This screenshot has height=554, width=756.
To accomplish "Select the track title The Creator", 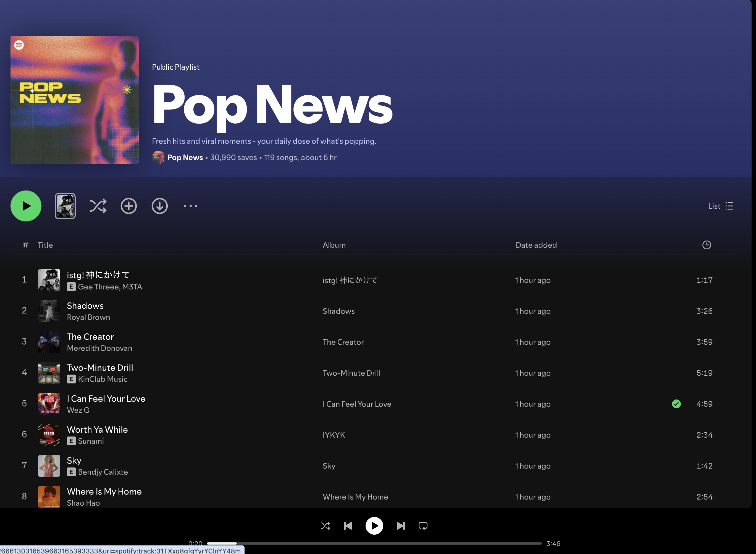I will (90, 337).
